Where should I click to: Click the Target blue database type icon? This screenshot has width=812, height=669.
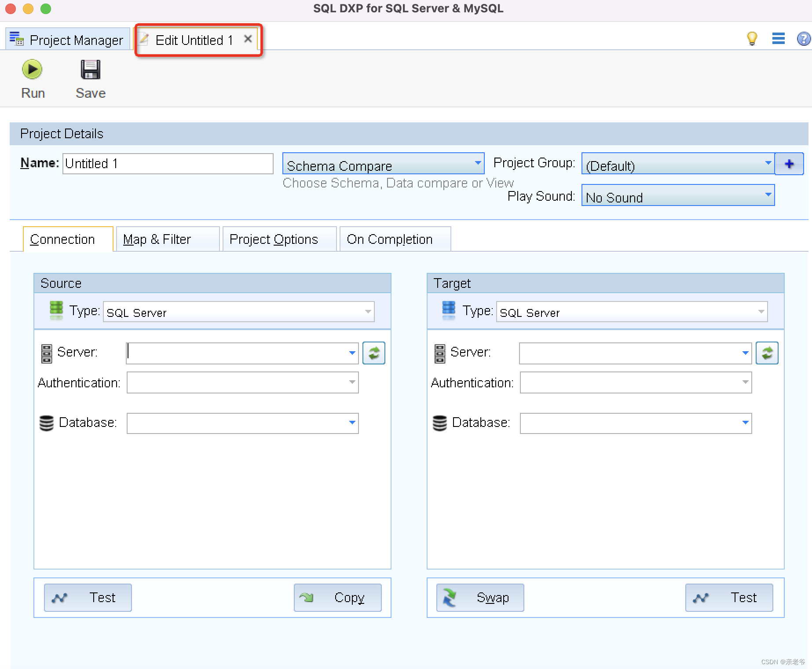click(449, 309)
